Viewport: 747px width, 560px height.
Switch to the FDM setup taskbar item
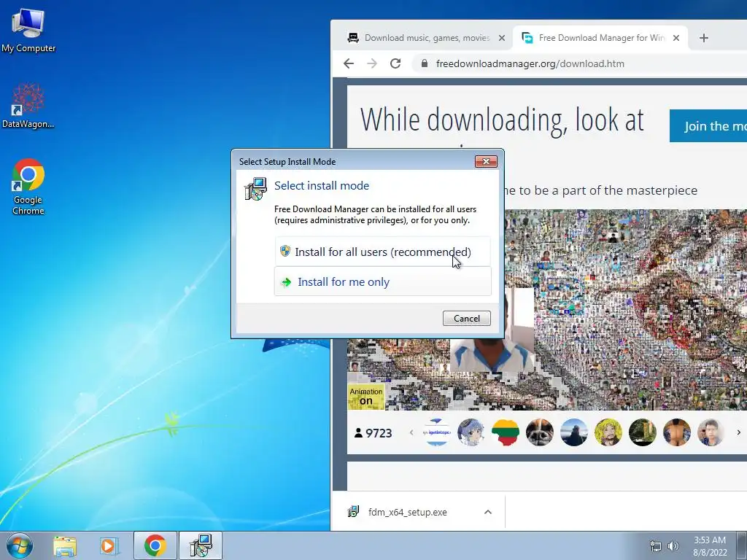point(201,545)
